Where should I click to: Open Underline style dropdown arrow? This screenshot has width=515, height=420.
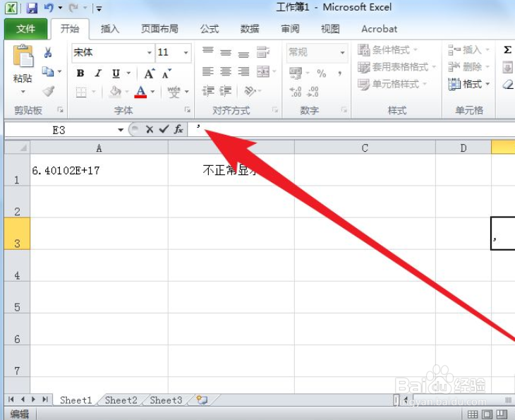(128, 73)
